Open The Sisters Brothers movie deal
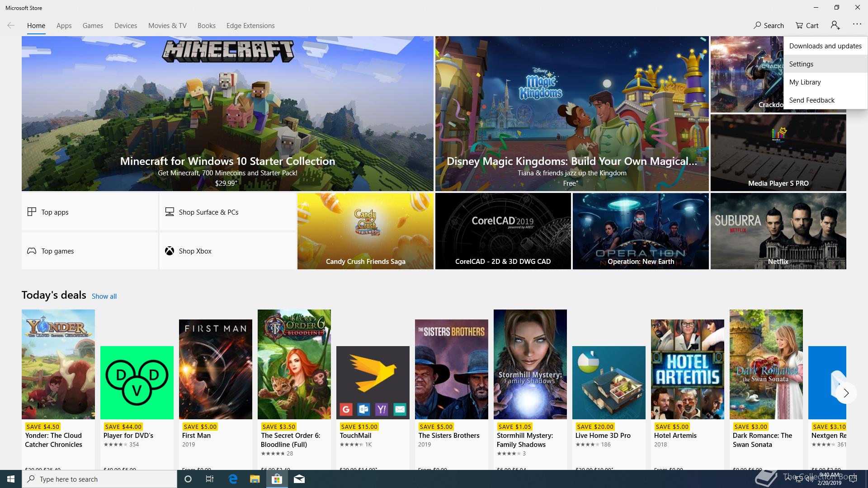Viewport: 868px width, 488px height. coord(452,394)
